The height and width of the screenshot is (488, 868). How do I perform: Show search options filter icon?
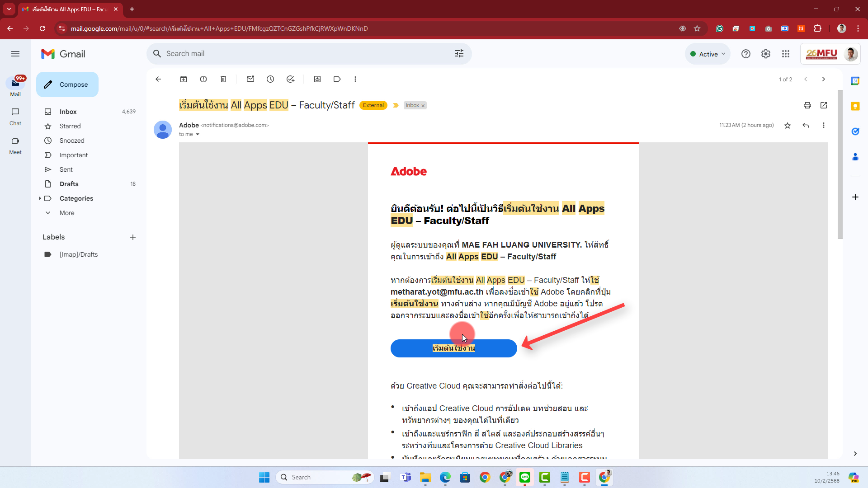click(459, 54)
